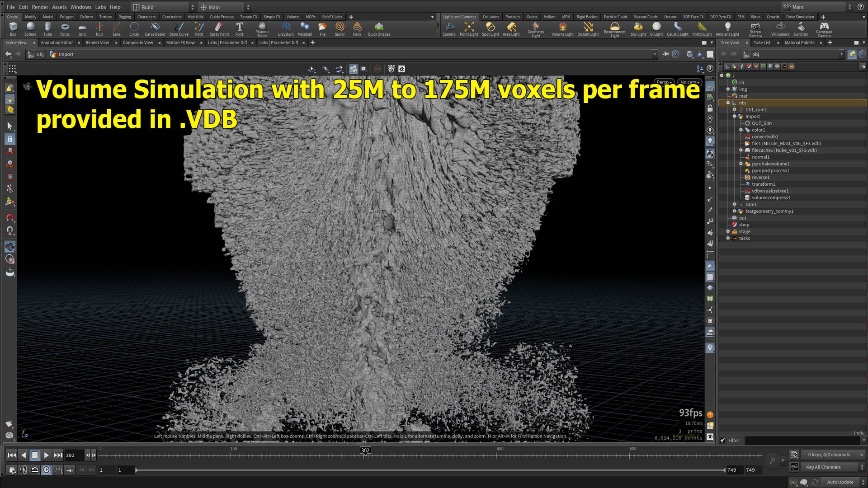Collapse the Import tree node
Image resolution: width=868 pixels, height=488 pixels.
(x=734, y=116)
